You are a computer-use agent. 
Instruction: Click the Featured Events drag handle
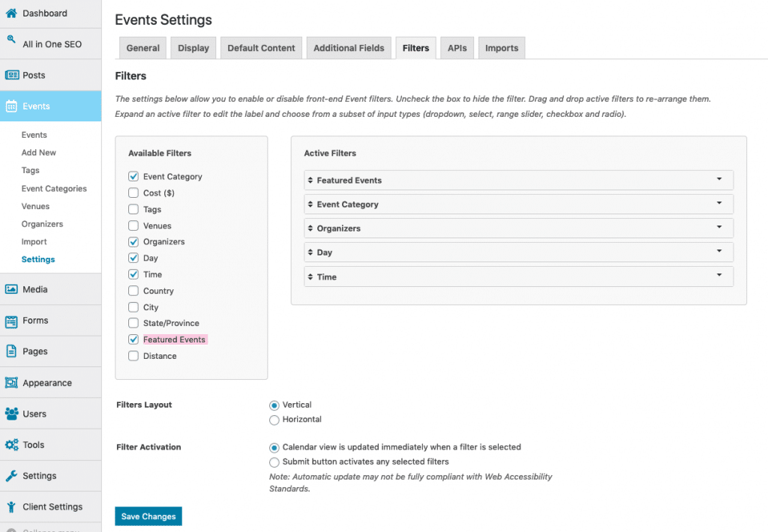click(310, 180)
